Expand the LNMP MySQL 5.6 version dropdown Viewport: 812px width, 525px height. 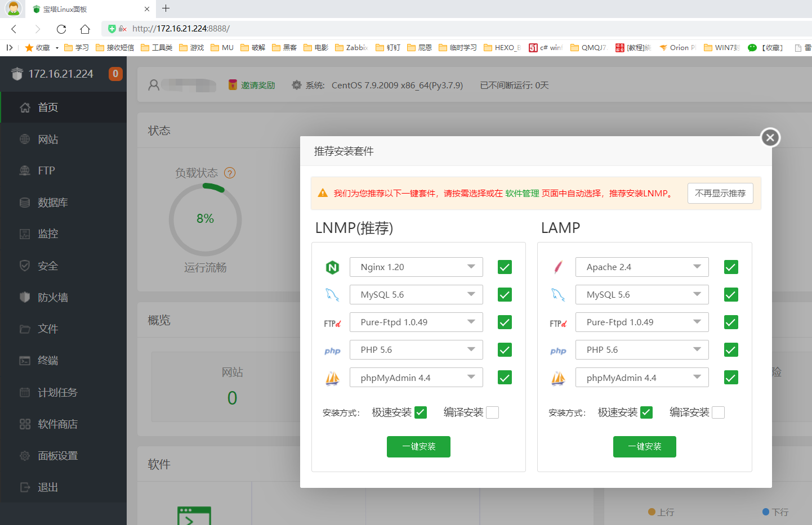416,295
